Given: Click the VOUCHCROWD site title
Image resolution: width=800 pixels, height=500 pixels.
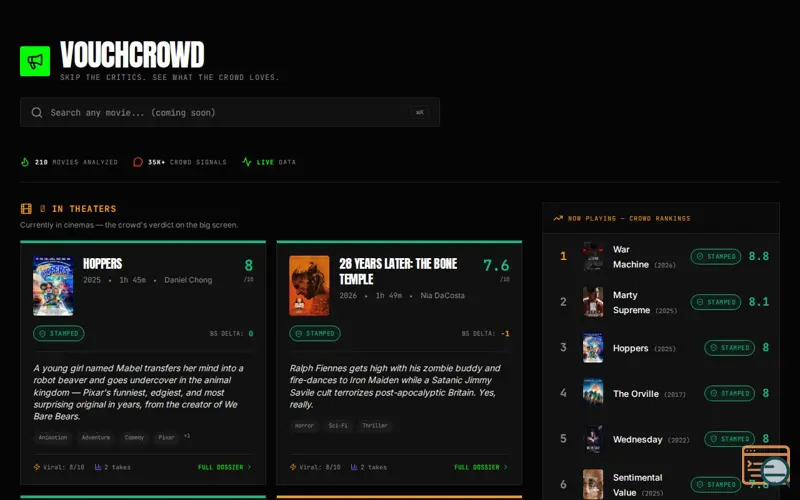Looking at the screenshot, I should pos(132,55).
